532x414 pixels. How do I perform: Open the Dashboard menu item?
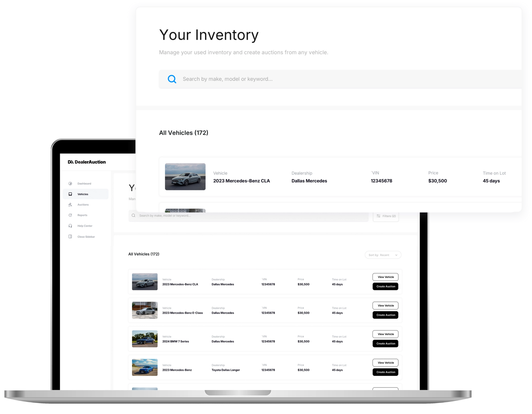tap(86, 184)
